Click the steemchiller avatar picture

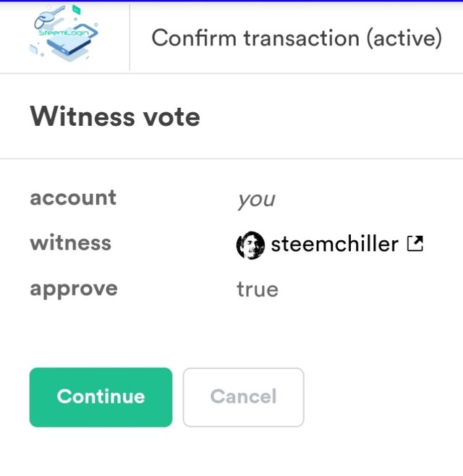click(250, 245)
